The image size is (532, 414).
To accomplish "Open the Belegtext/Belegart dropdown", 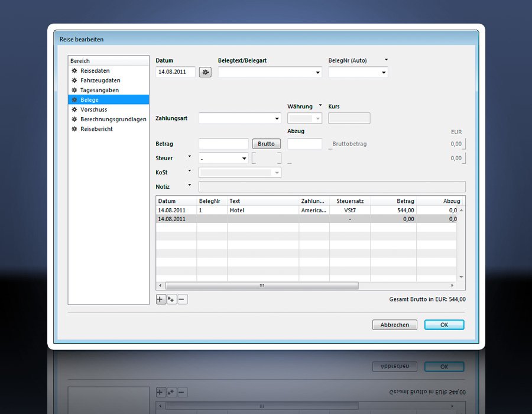I will tap(318, 73).
